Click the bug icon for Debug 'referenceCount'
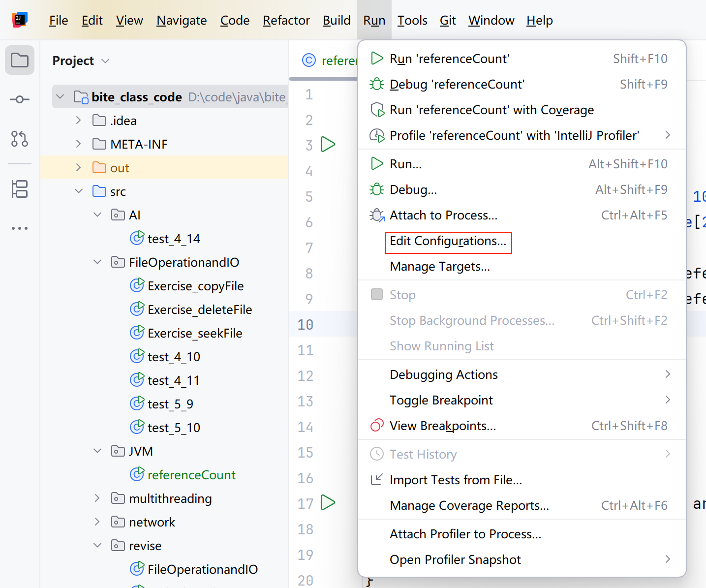This screenshot has width=706, height=588. [377, 84]
